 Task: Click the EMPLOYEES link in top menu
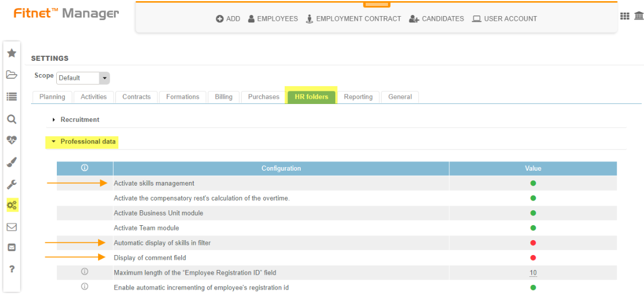point(273,19)
